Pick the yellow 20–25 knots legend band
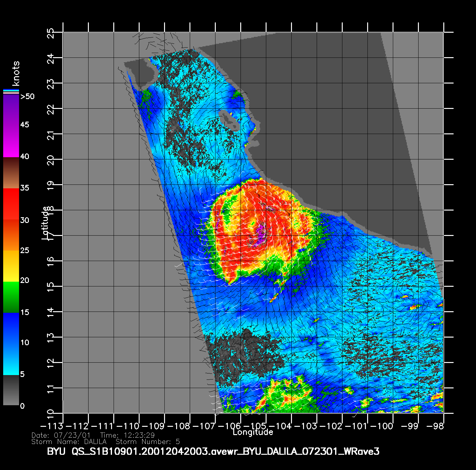Image resolution: width=476 pixels, height=470 pixels. pos(11,266)
